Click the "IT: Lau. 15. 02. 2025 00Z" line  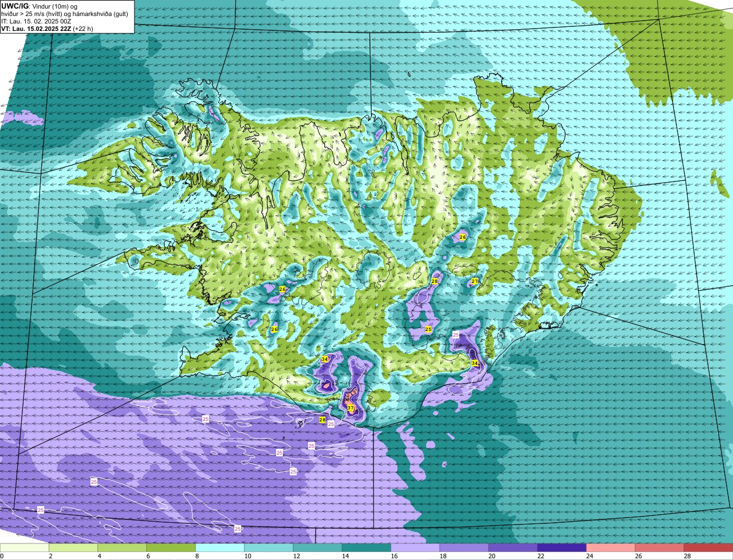[36, 21]
